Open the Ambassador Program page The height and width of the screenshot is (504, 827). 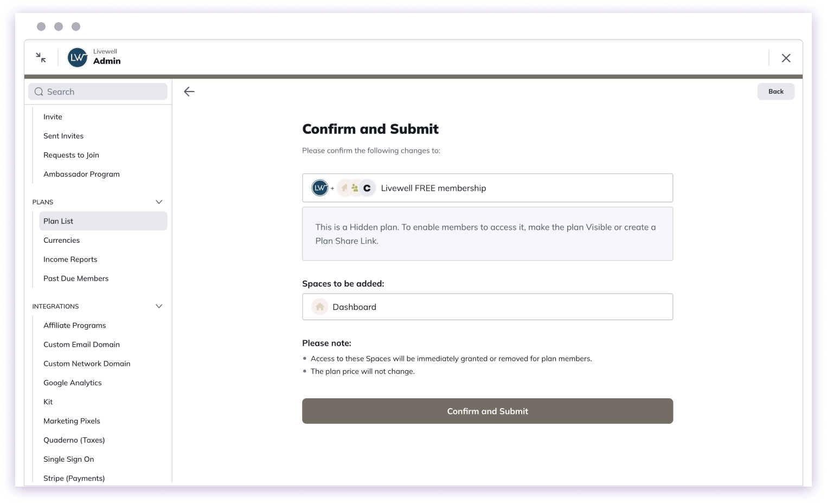pos(81,174)
